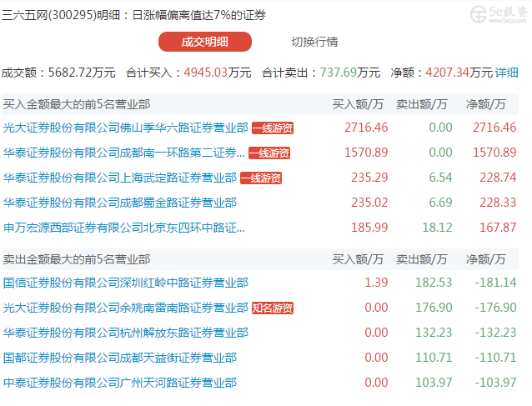Open 国信证券深圳红岭中路证券营业部 link

(x=126, y=283)
